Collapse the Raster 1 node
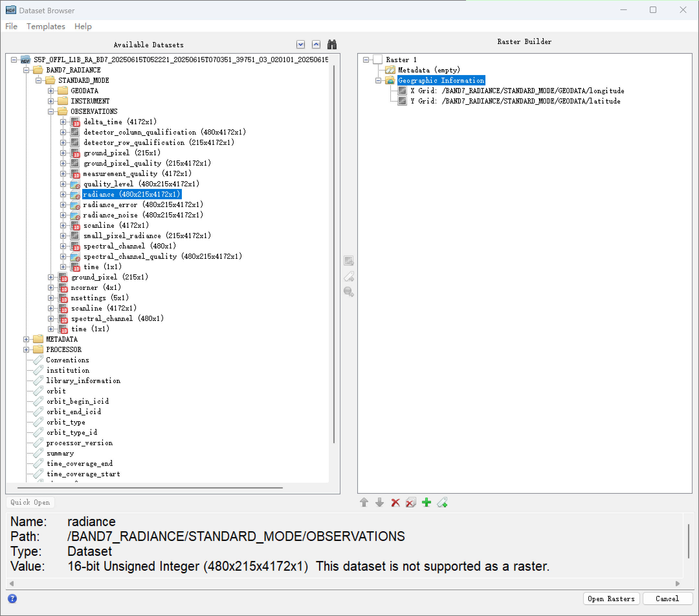Viewport: 699px width, 616px height. click(366, 60)
